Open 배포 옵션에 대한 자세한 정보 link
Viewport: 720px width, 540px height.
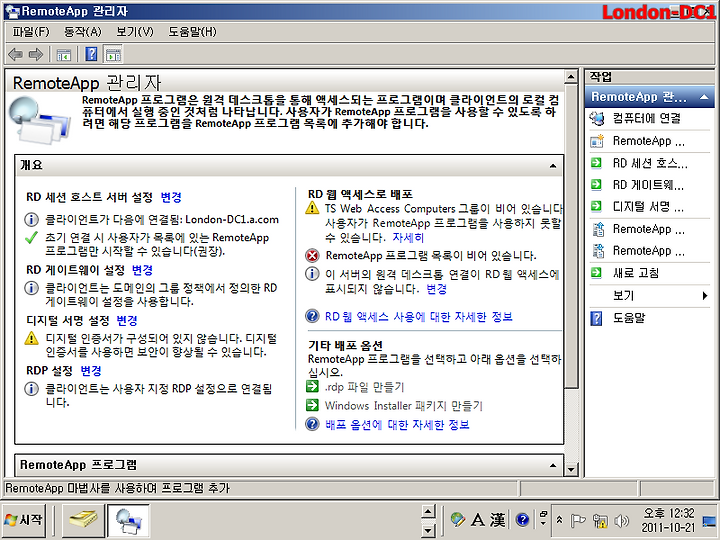(397, 425)
